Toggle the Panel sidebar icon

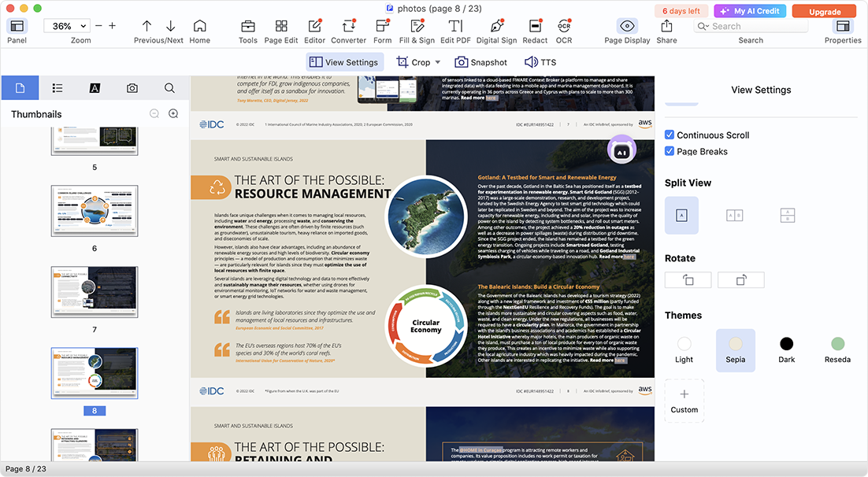point(17,26)
